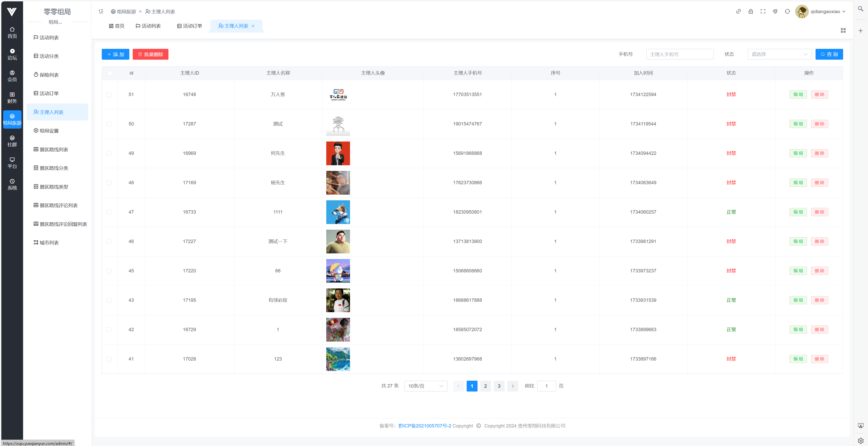Collapse the sidebar menu toggle icon
The width and height of the screenshot is (868, 446).
click(x=101, y=12)
